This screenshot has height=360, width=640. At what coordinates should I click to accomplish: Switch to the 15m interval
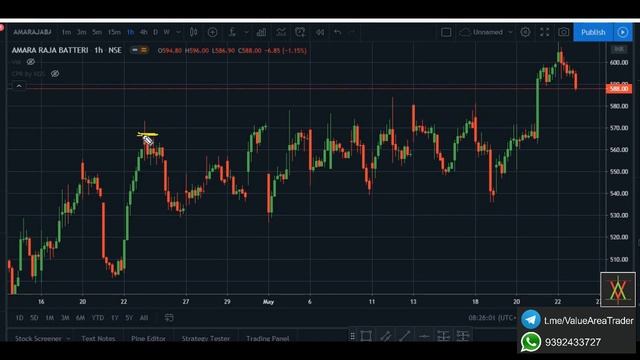coord(114,32)
